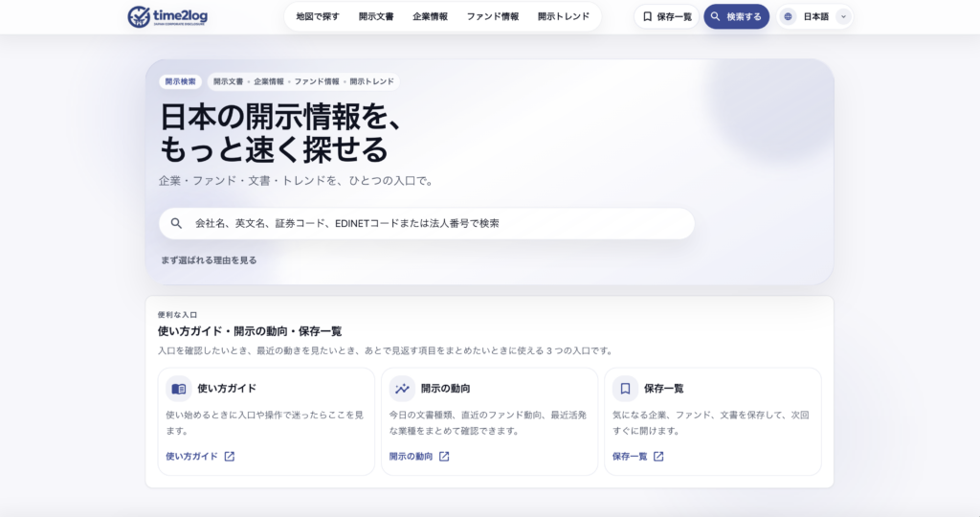Click ファンド情報 in the hero breadcrumb pill
Image resolution: width=980 pixels, height=517 pixels.
pyautogui.click(x=317, y=82)
